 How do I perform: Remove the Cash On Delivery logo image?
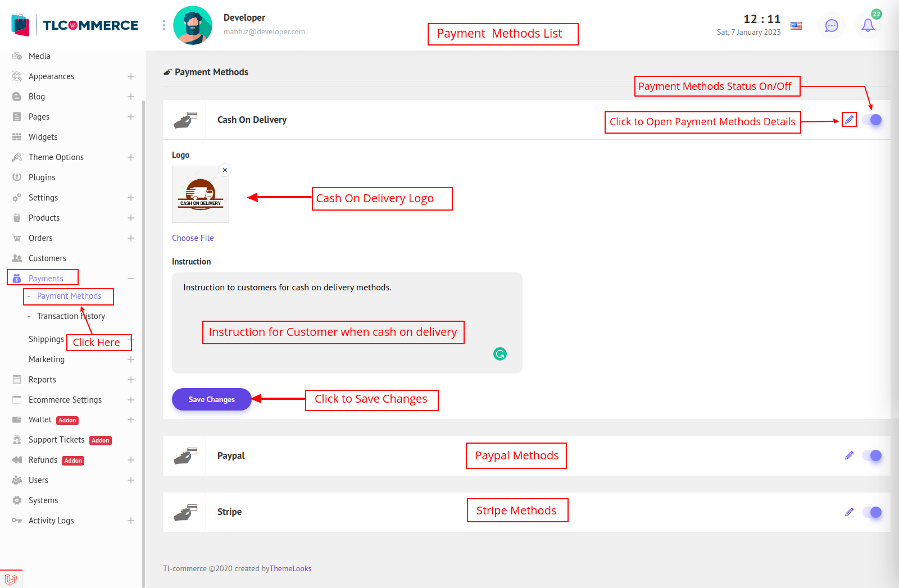coord(225,170)
